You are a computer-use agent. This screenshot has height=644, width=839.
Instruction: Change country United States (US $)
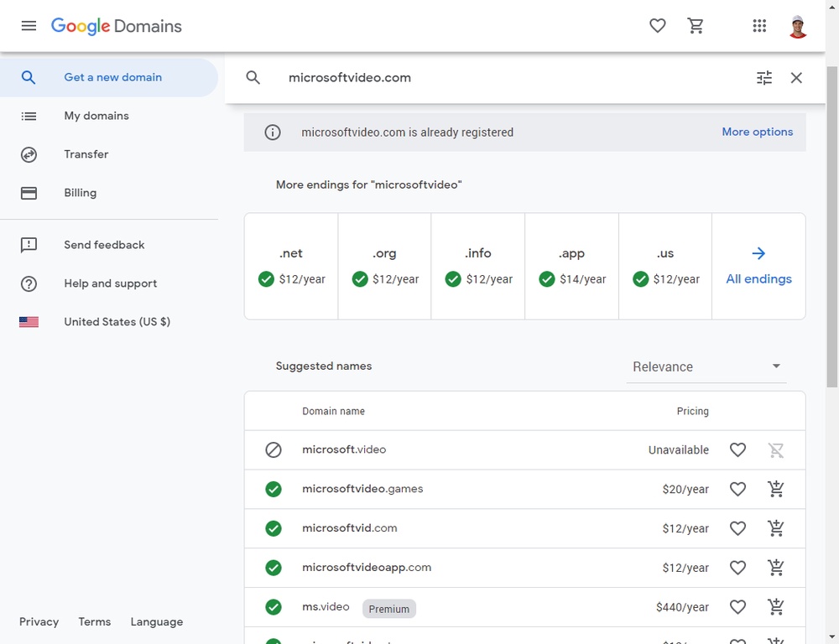[x=108, y=322]
